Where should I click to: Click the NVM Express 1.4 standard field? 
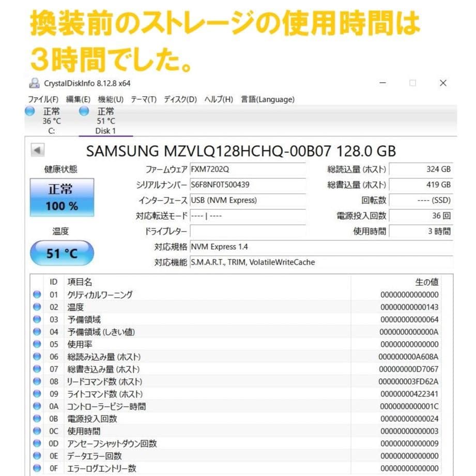coord(321,247)
